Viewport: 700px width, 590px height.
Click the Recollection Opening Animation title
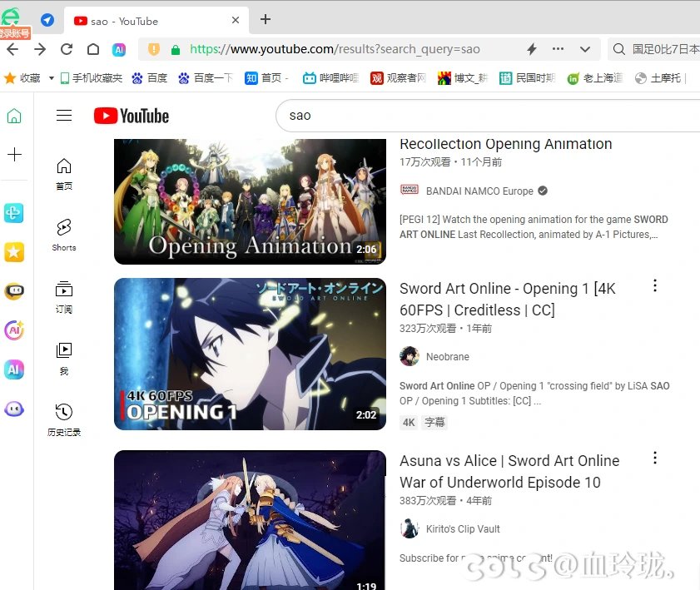point(506,144)
